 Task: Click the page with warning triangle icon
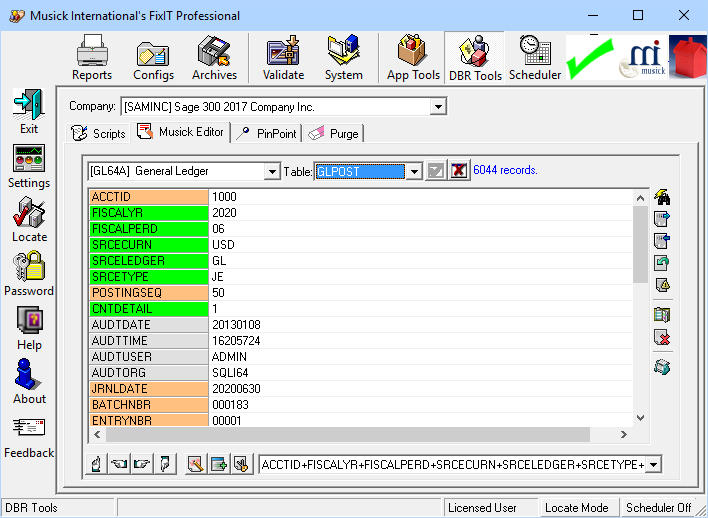(662, 285)
